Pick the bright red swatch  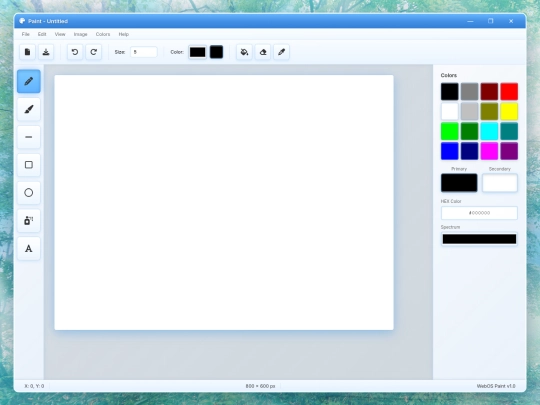(509, 92)
